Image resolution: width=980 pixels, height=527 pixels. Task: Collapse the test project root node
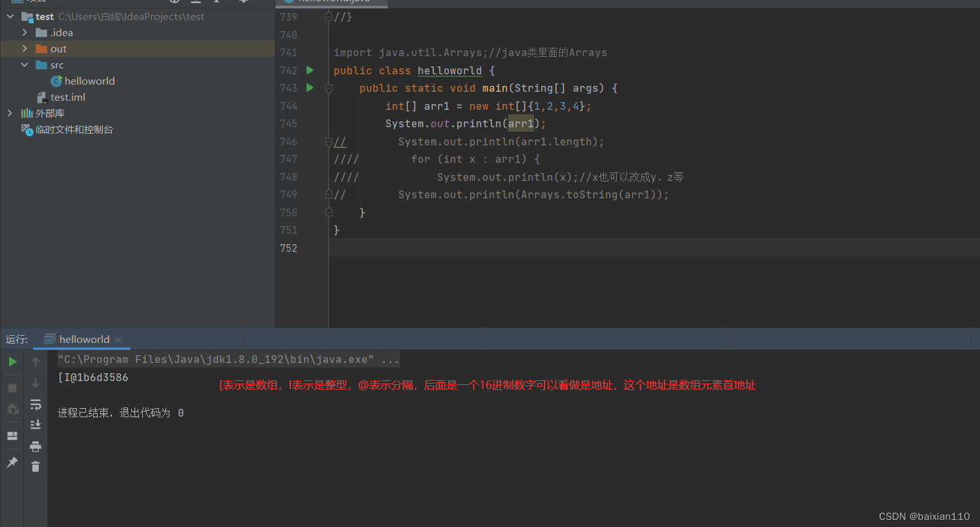[x=10, y=16]
